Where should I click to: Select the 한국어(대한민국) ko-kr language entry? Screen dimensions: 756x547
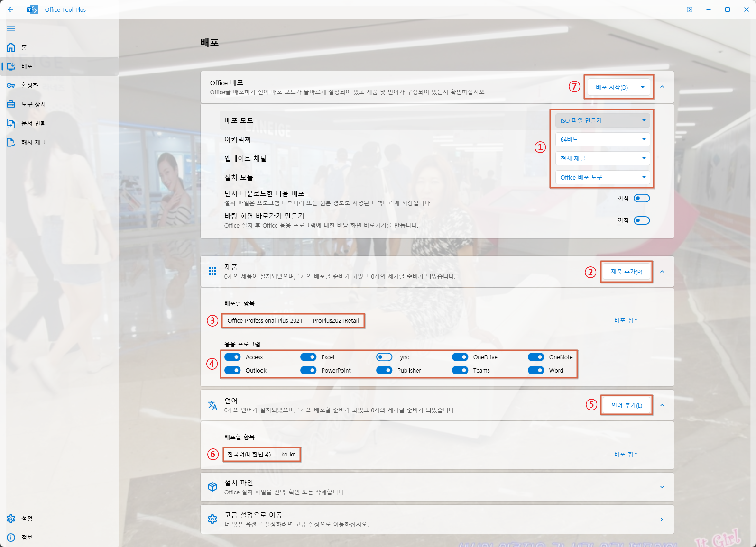click(261, 454)
